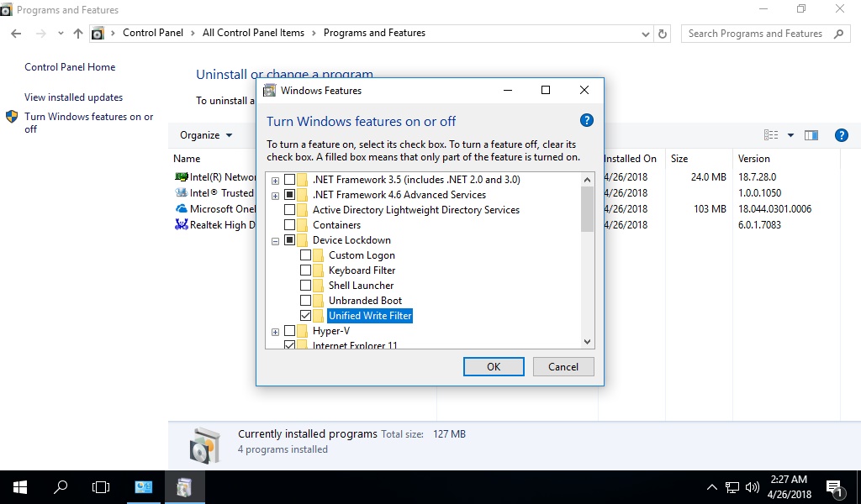
Task: Click the network tray icon
Action: click(x=732, y=487)
